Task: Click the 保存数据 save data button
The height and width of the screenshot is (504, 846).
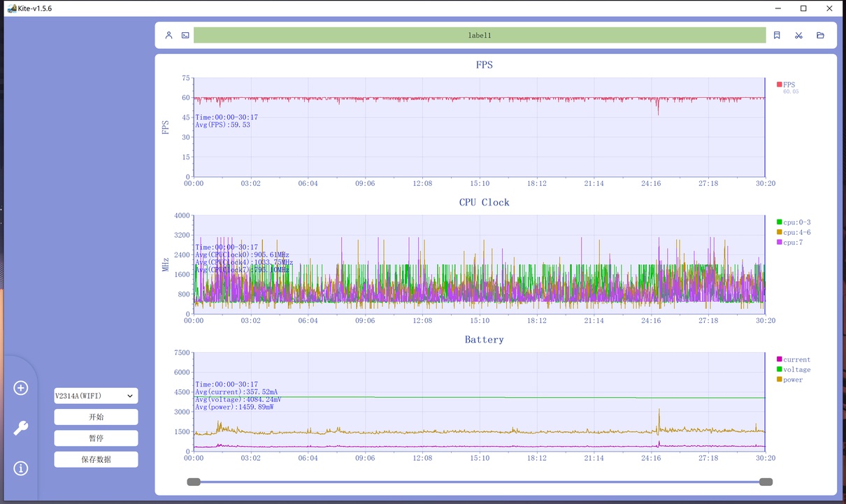Action: coord(96,459)
